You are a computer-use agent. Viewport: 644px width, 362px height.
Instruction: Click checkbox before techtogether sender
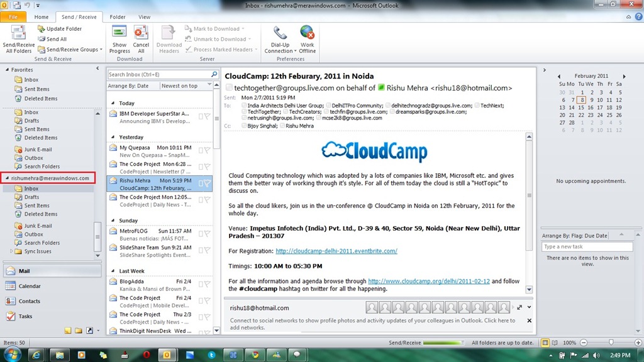[x=229, y=87]
